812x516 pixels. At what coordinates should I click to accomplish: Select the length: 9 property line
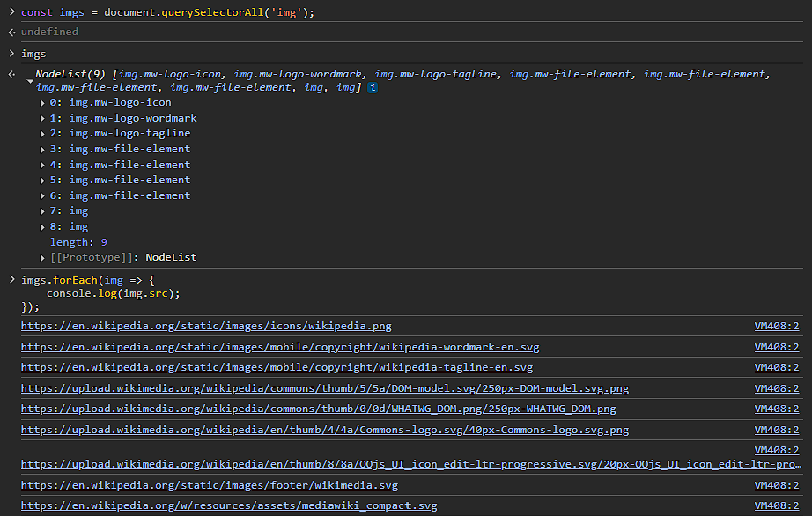tap(79, 242)
